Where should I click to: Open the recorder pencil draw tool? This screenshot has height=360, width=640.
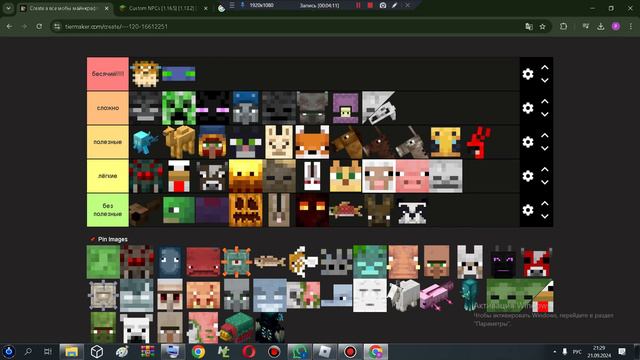coord(395,5)
